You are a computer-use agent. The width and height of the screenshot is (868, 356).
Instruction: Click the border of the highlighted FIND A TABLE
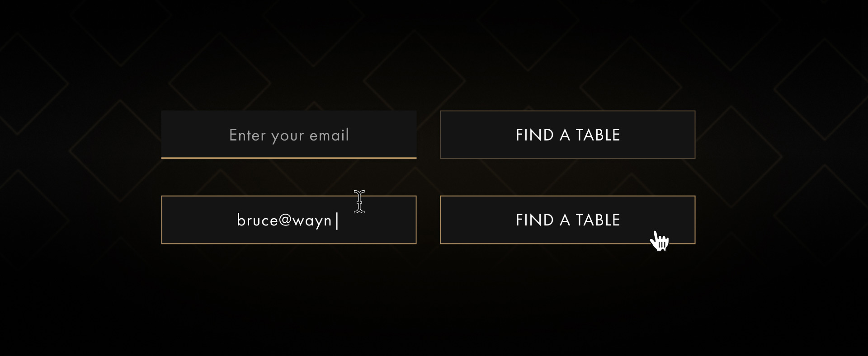click(568, 197)
